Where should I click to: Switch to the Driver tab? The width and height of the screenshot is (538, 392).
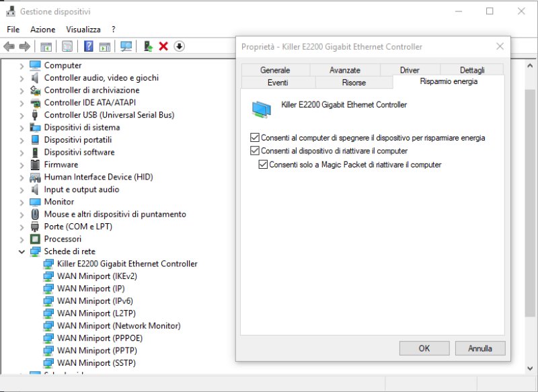(x=410, y=70)
